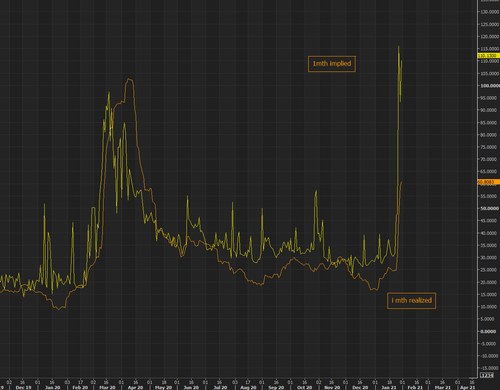
Task: Click the Jan 20 label on time axis
Action: point(52,387)
